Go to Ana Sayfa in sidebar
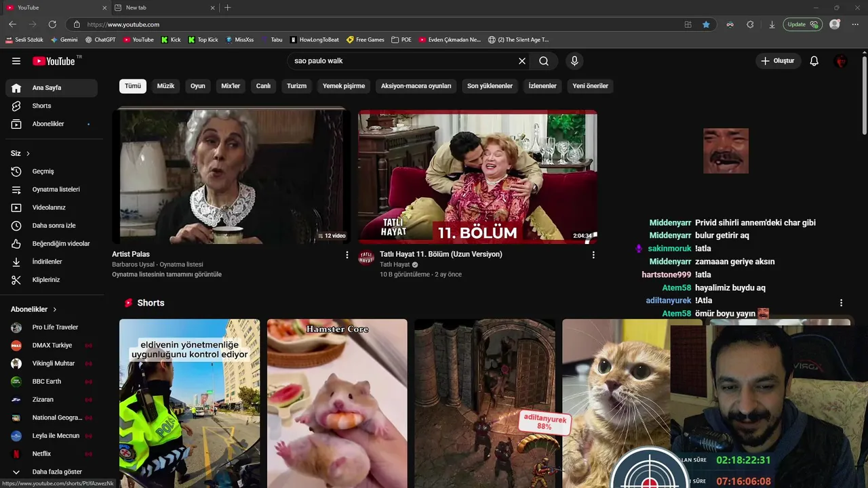Screen dimensions: 868x488 (52, 87)
